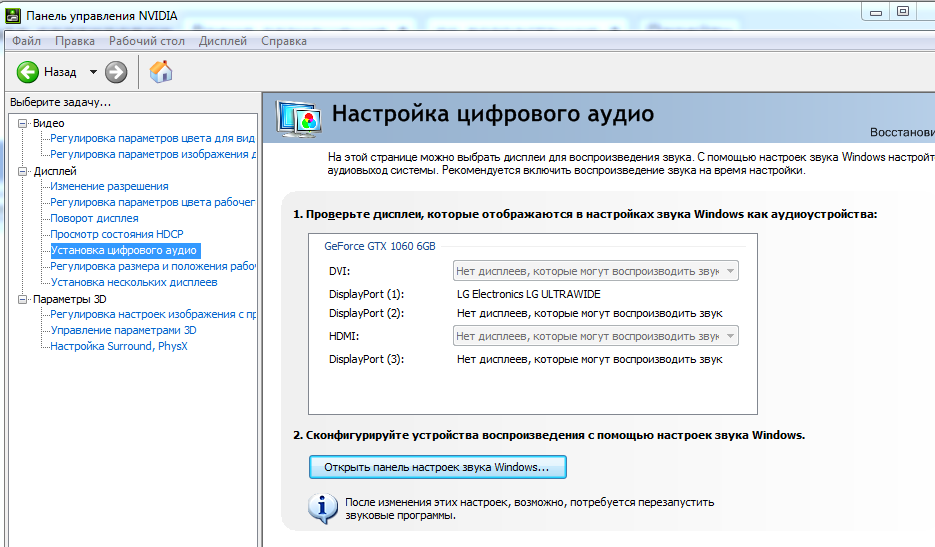This screenshot has width=935, height=547.
Task: Select Управление параметрами 3D task
Action: tap(123, 330)
